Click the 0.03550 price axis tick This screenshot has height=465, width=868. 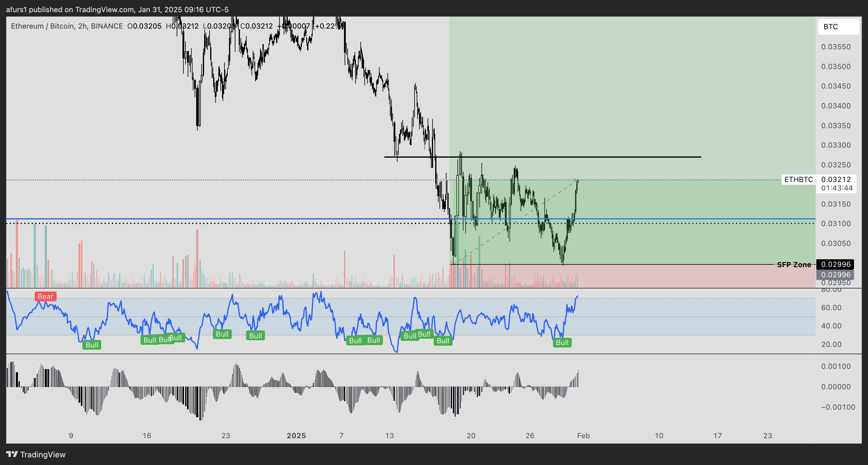[x=836, y=47]
